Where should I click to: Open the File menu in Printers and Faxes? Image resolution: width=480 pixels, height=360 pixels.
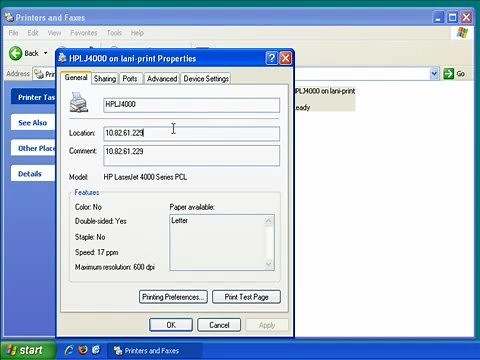coord(13,33)
